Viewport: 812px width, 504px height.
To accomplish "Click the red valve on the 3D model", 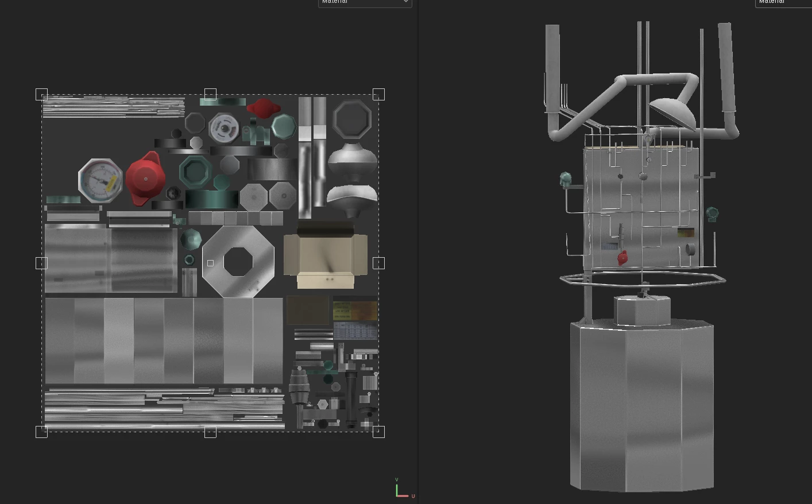I will coord(622,258).
